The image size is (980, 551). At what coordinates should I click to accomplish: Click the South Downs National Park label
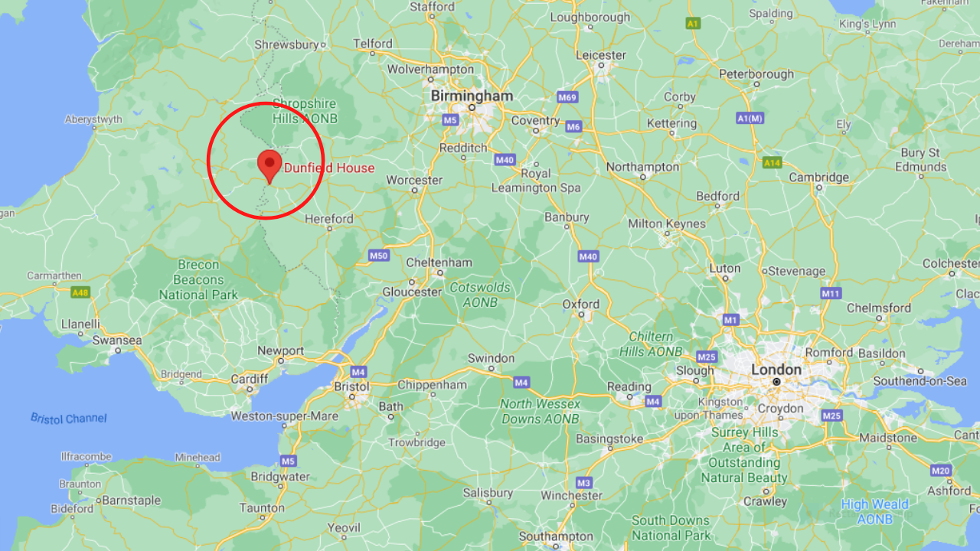click(671, 528)
